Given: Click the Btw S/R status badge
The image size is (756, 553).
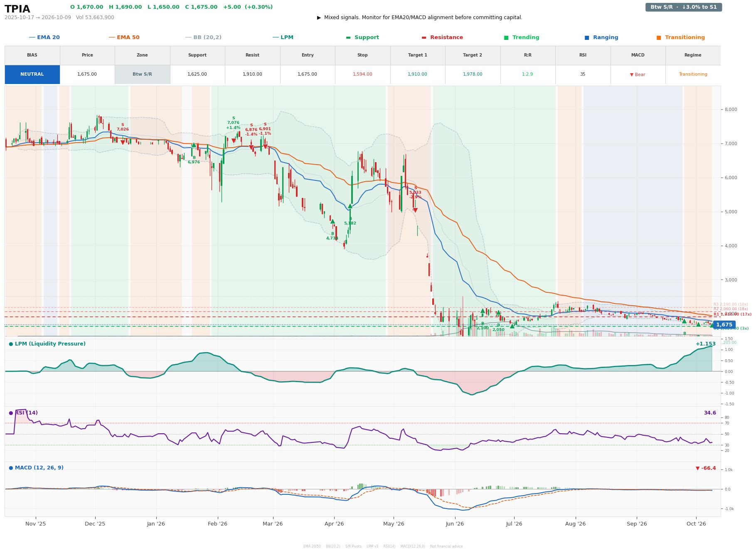Looking at the screenshot, I should click(x=683, y=7).
